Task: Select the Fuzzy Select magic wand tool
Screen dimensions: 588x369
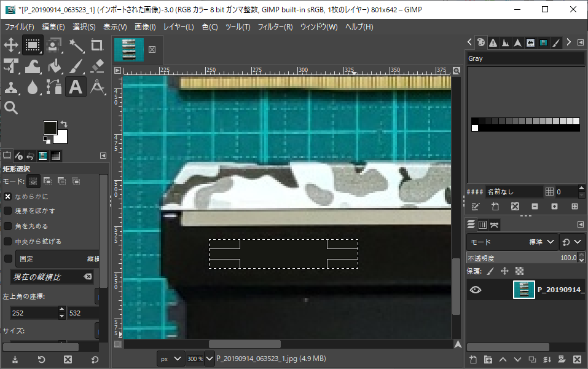Action: pos(76,46)
